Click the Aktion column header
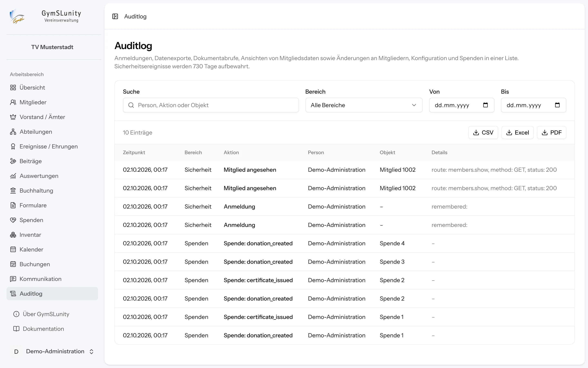This screenshot has height=368, width=588. tap(231, 152)
